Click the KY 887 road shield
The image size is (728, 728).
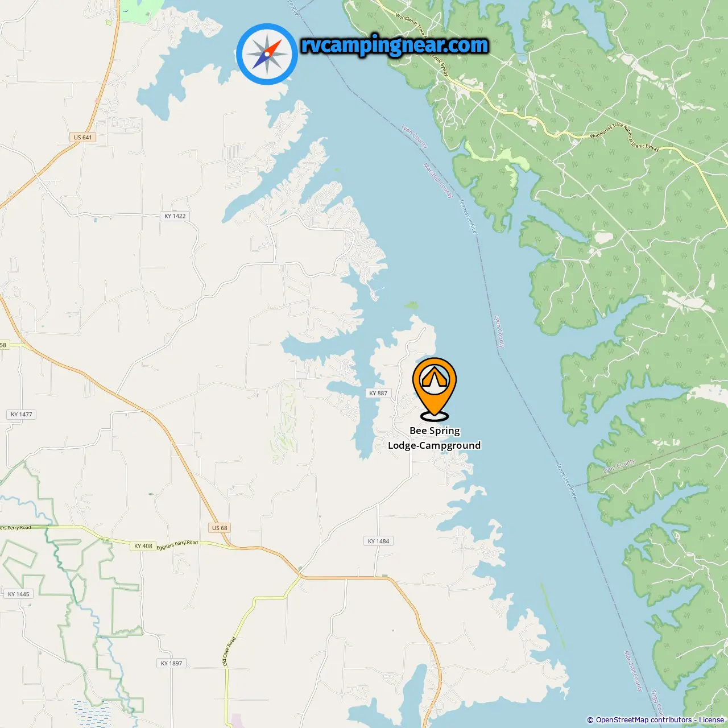378,393
